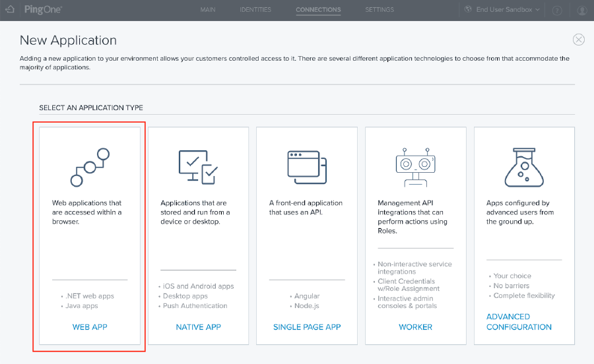Open the help question mark icon

[557, 11]
